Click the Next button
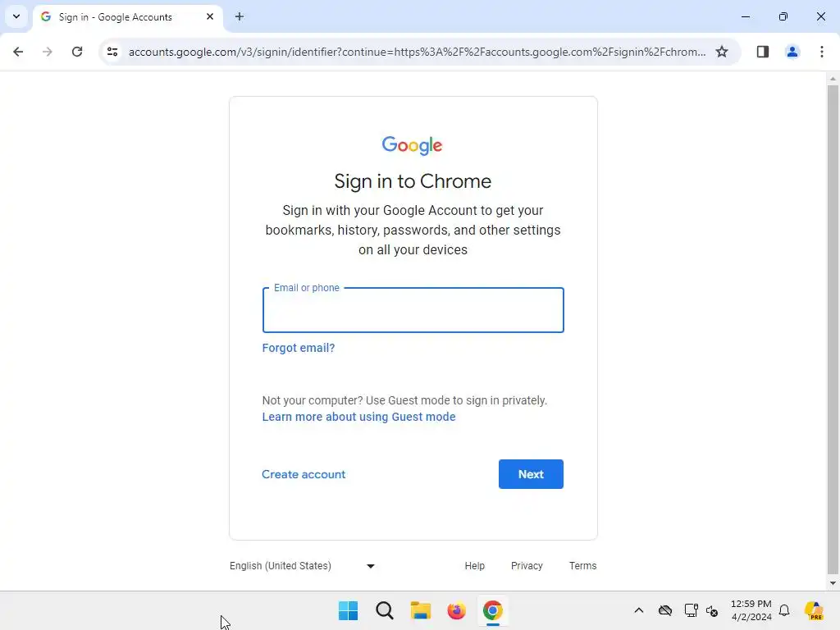Image resolution: width=840 pixels, height=630 pixels. tap(531, 474)
